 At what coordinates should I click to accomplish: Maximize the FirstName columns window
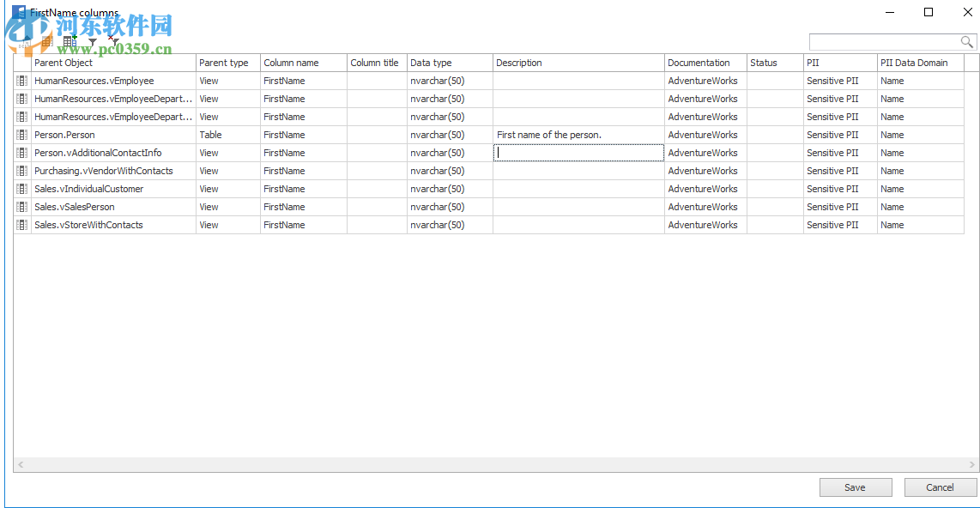pos(929,12)
